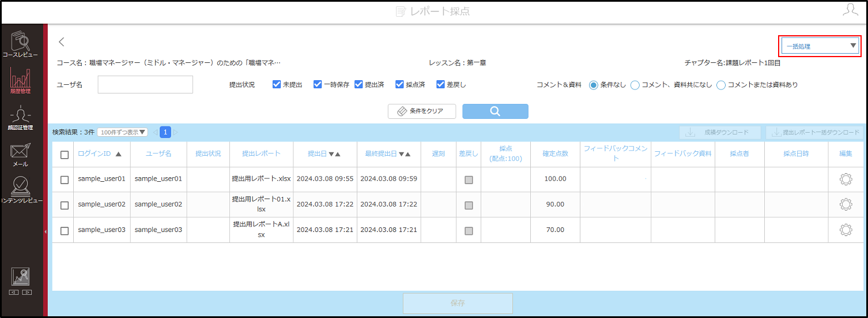This screenshot has width=868, height=318.
Task: Open edit gear for sample_user01
Action: 846,179
